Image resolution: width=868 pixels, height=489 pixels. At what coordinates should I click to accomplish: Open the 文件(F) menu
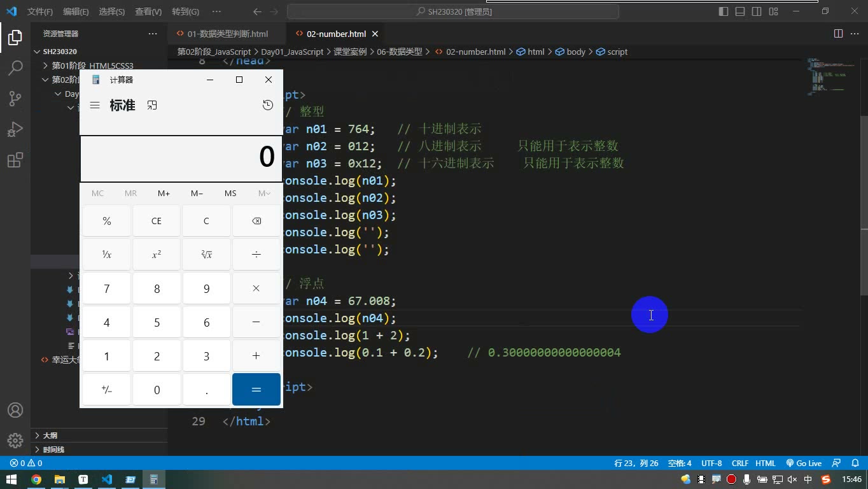(40, 11)
